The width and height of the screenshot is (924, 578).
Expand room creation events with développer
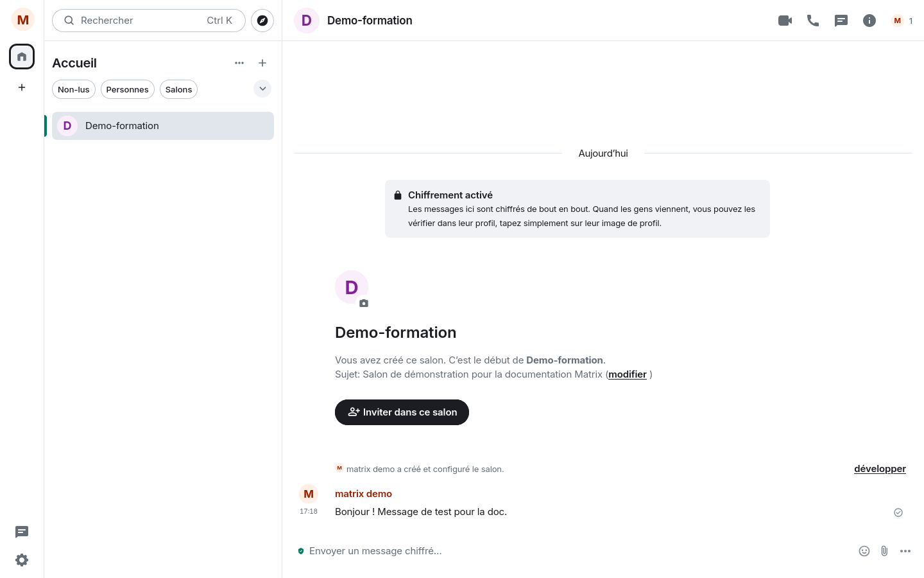(x=880, y=469)
